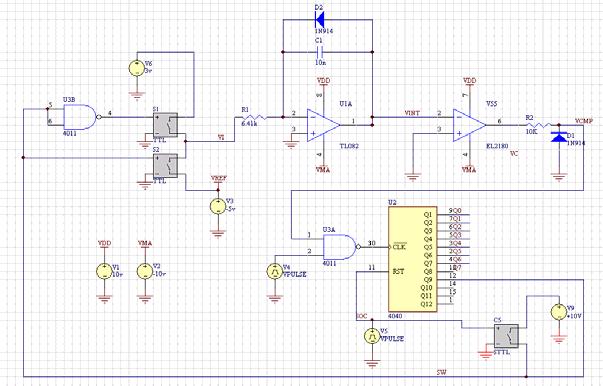The image size is (603, 386).
Task: Click the STTL label under CS switch
Action: (x=502, y=352)
